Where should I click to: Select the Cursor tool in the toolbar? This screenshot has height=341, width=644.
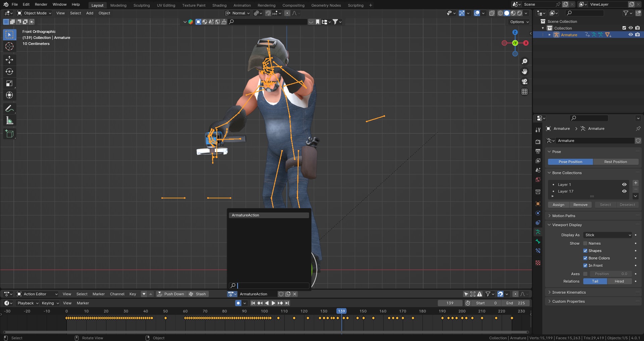[x=9, y=46]
